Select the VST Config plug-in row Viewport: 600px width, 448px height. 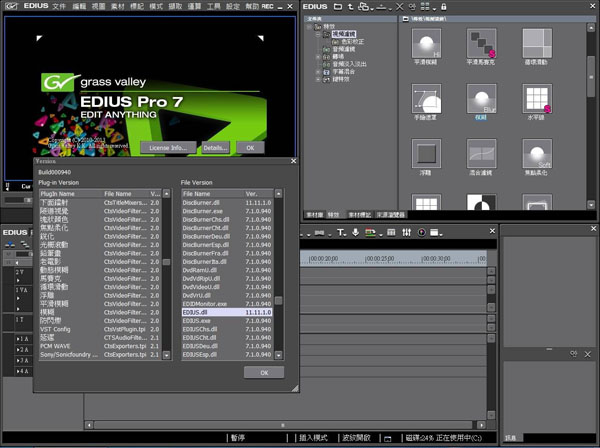100,329
